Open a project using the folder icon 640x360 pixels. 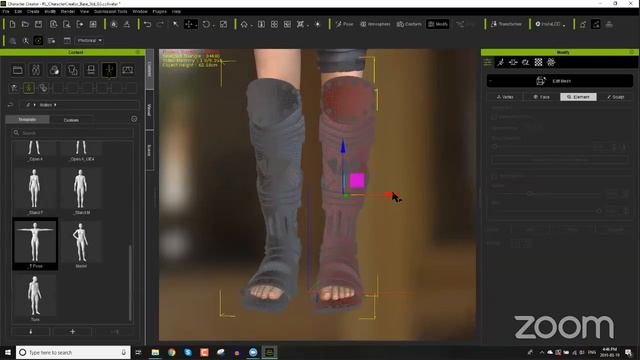coord(25,24)
